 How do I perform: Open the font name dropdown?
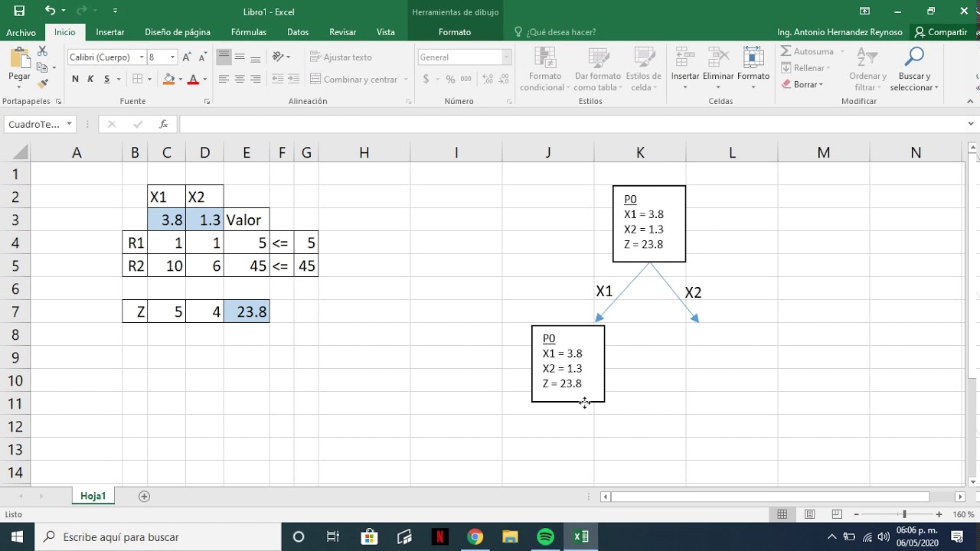[x=142, y=57]
